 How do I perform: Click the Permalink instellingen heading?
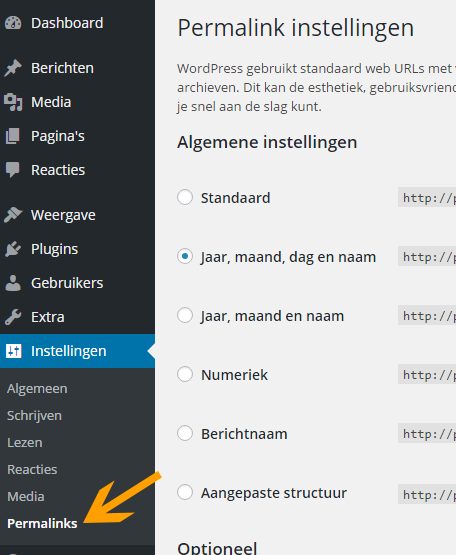(296, 28)
